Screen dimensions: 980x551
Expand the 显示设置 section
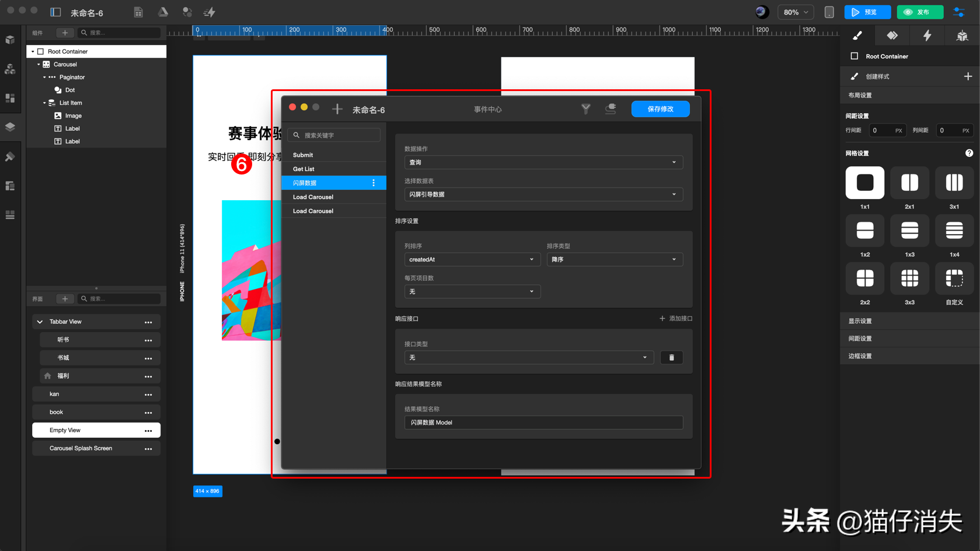pyautogui.click(x=910, y=321)
